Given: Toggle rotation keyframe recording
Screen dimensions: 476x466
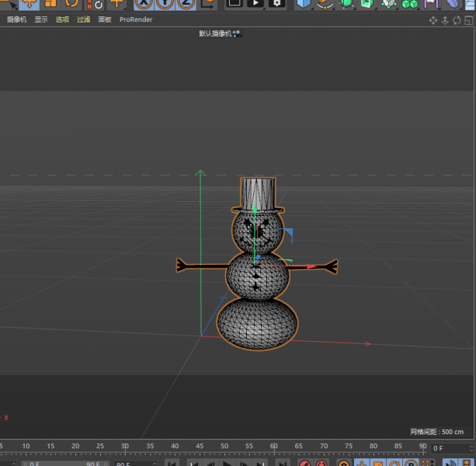Looking at the screenshot, I should (394, 463).
